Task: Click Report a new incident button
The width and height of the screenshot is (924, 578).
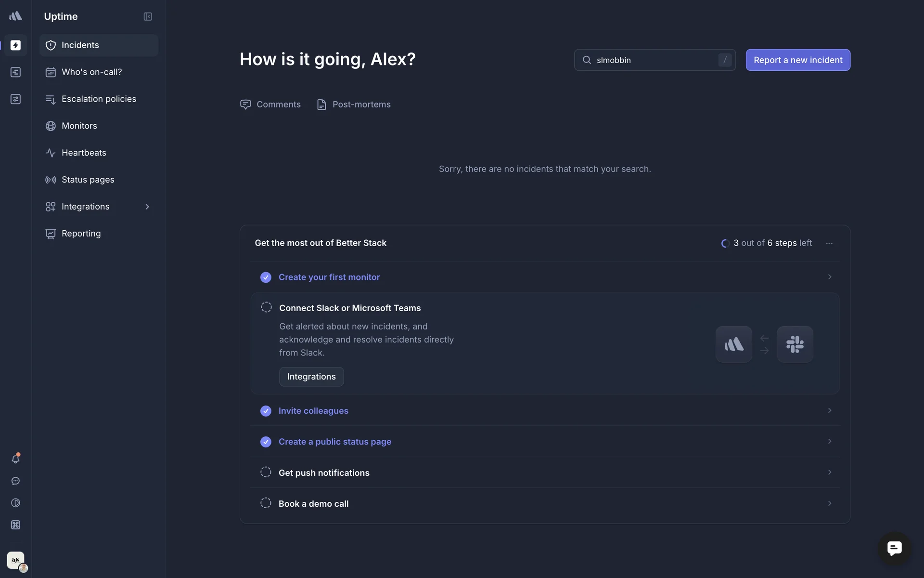Action: click(797, 60)
